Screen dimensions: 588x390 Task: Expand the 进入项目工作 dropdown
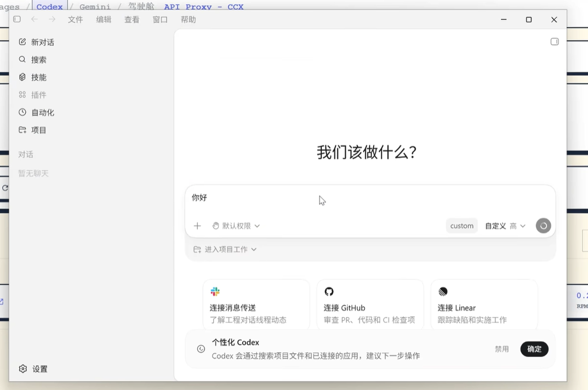[x=225, y=249]
